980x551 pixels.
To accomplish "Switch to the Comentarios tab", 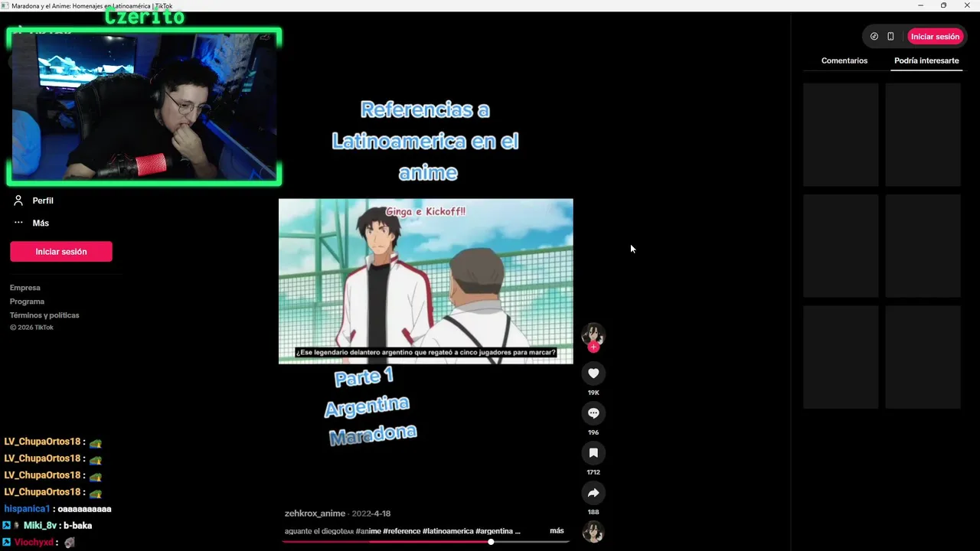I will 844,60.
